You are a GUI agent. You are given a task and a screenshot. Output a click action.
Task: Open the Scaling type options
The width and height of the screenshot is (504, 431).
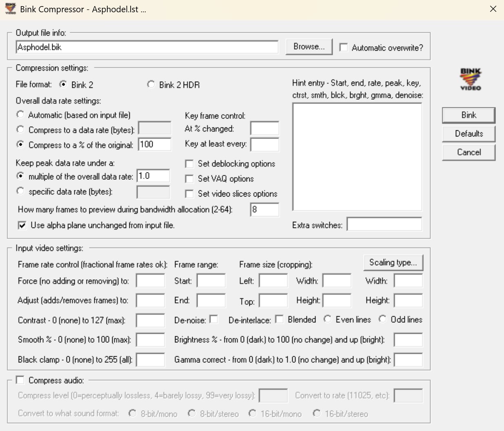click(393, 263)
